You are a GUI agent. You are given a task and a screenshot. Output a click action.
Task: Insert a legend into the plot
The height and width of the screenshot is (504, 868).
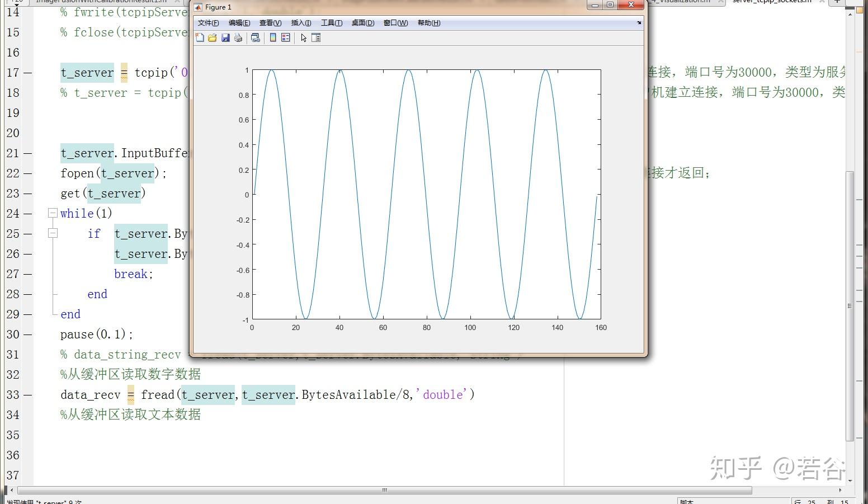tap(286, 37)
